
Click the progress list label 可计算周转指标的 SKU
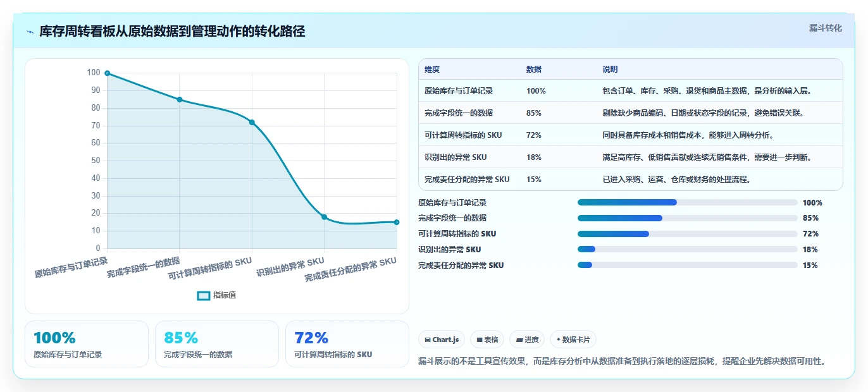pyautogui.click(x=457, y=234)
